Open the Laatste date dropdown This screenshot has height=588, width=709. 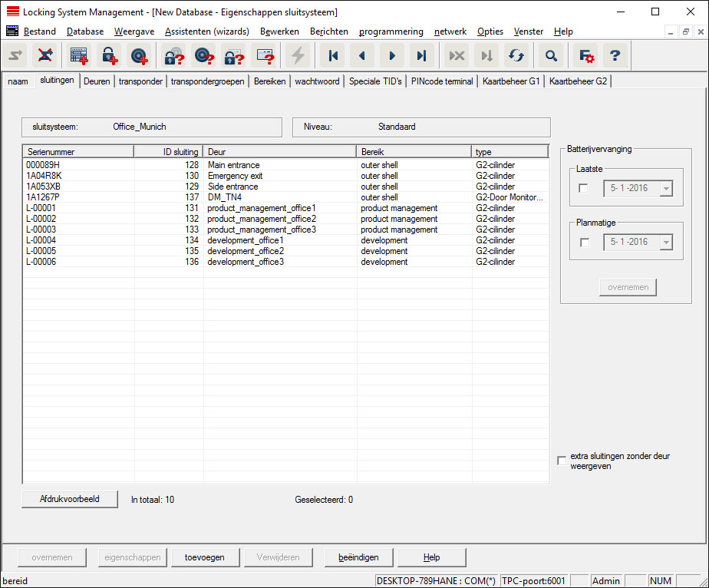click(x=664, y=189)
